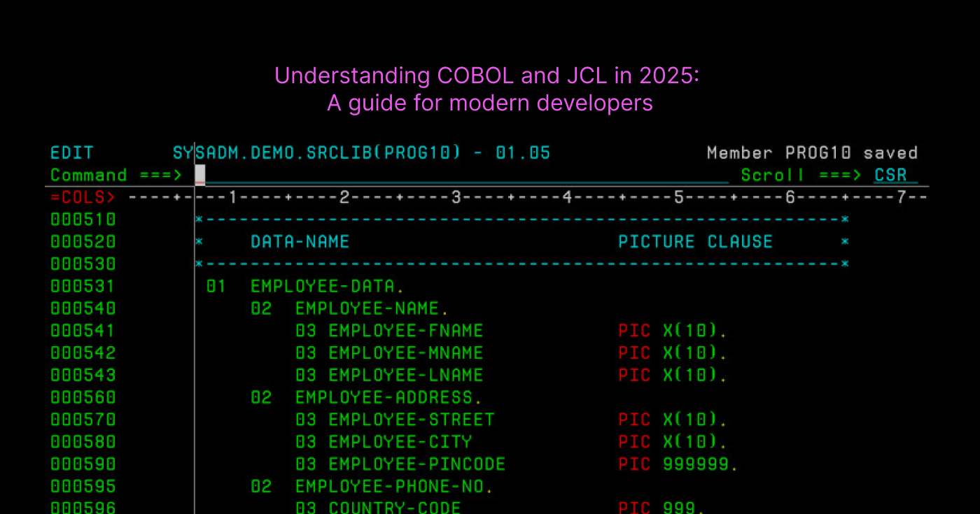
Task: Click the EMPLOYEE-MNAME field
Action: pos(406,353)
